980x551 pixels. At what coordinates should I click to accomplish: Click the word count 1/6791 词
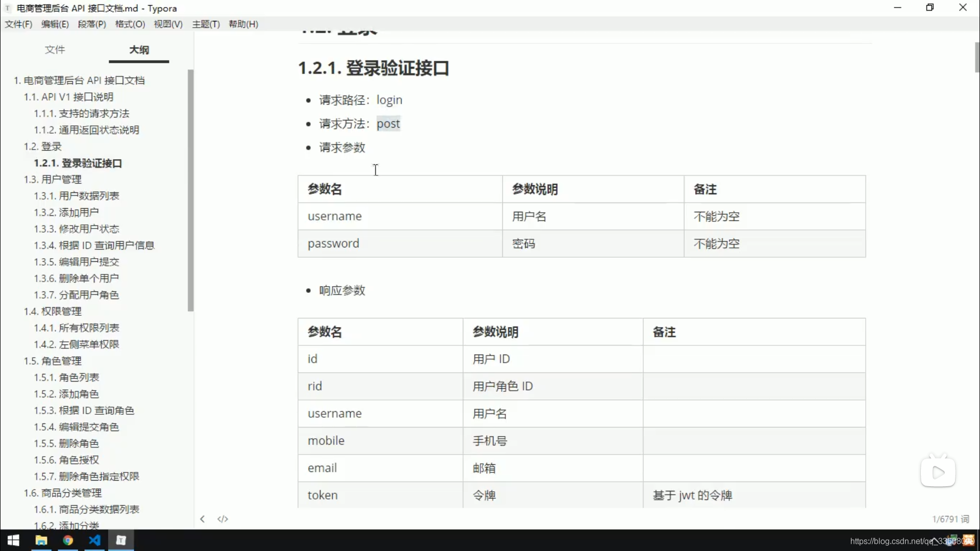click(x=950, y=519)
